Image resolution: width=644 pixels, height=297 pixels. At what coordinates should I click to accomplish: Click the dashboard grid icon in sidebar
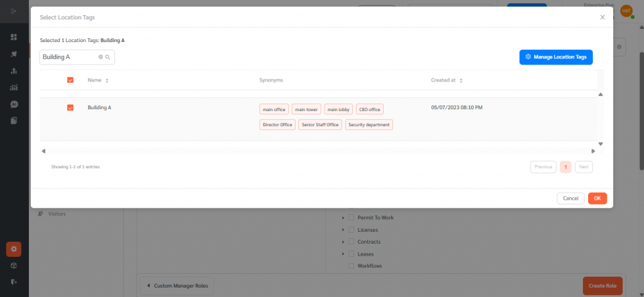tap(14, 37)
